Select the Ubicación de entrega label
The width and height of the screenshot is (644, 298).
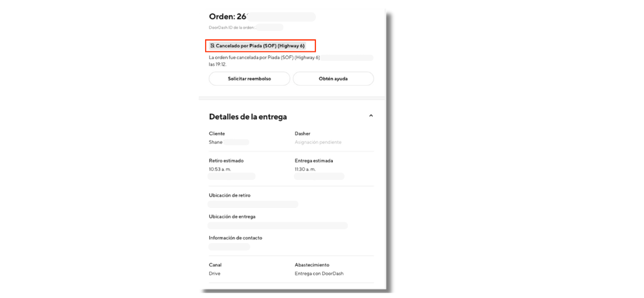tap(232, 216)
